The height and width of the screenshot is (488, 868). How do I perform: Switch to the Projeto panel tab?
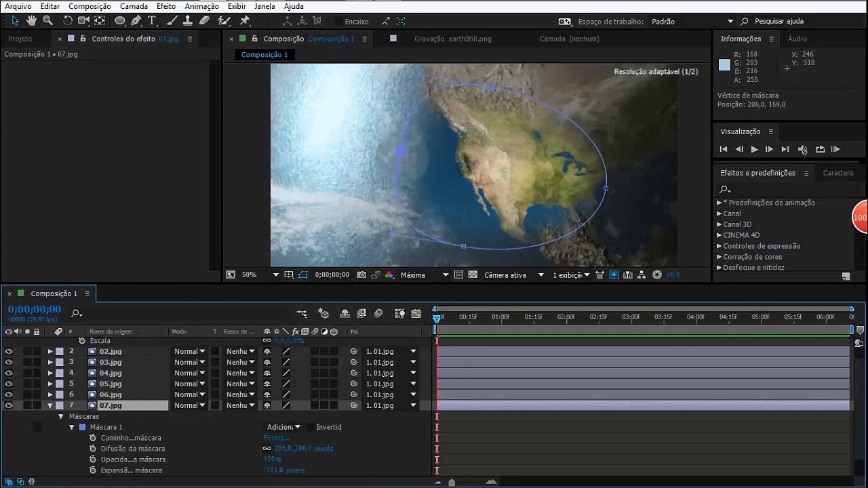click(20, 39)
